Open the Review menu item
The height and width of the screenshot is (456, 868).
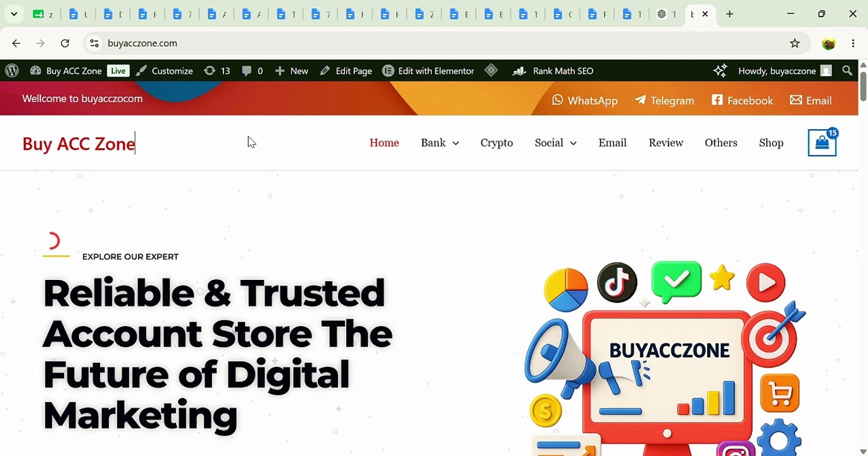pyautogui.click(x=666, y=142)
